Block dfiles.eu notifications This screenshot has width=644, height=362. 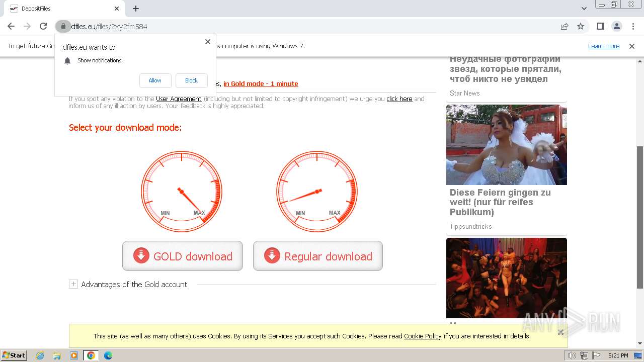(x=191, y=80)
